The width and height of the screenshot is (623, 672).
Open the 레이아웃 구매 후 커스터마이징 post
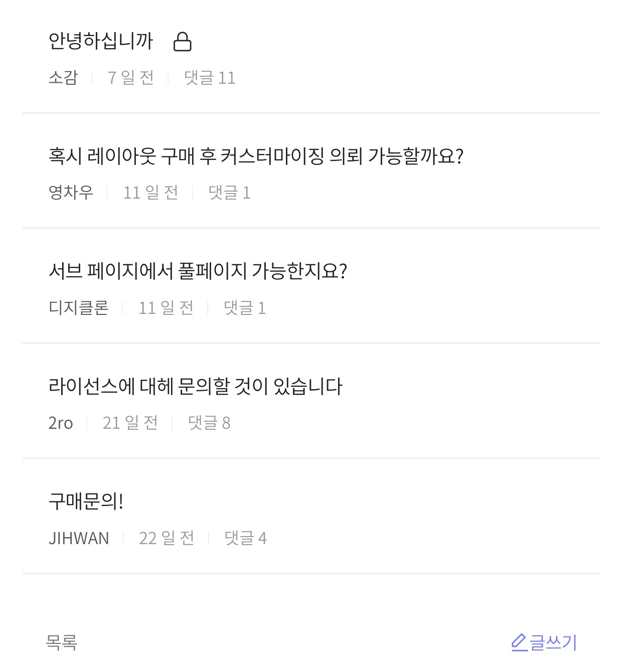pos(256,156)
